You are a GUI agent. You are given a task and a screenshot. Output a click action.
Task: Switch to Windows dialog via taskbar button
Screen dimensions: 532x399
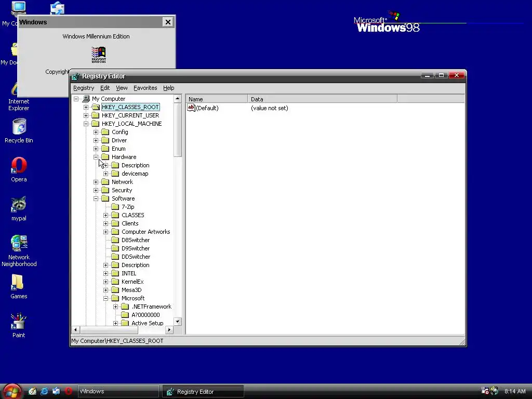click(x=118, y=391)
